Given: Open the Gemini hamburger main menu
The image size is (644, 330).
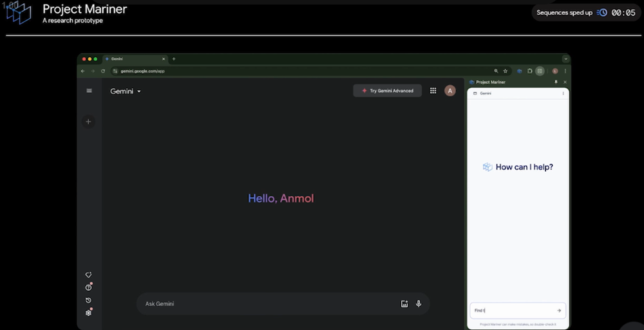Looking at the screenshot, I should point(89,91).
